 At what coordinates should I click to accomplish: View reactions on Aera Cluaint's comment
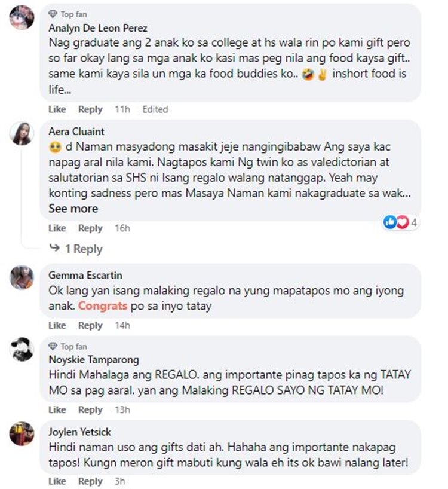(400, 222)
